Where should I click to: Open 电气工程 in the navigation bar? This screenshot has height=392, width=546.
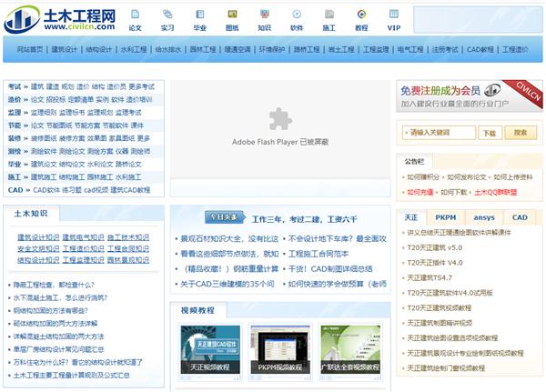pos(410,49)
